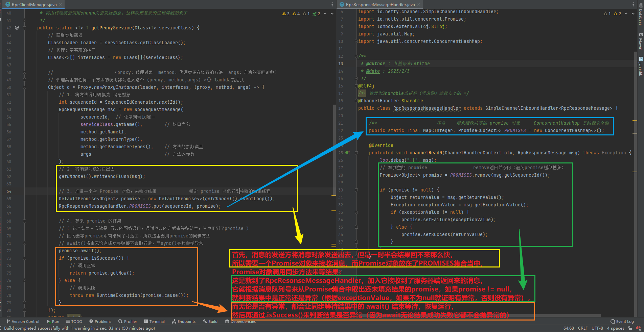
Task: Show the Problems tool window
Action: pos(100,322)
